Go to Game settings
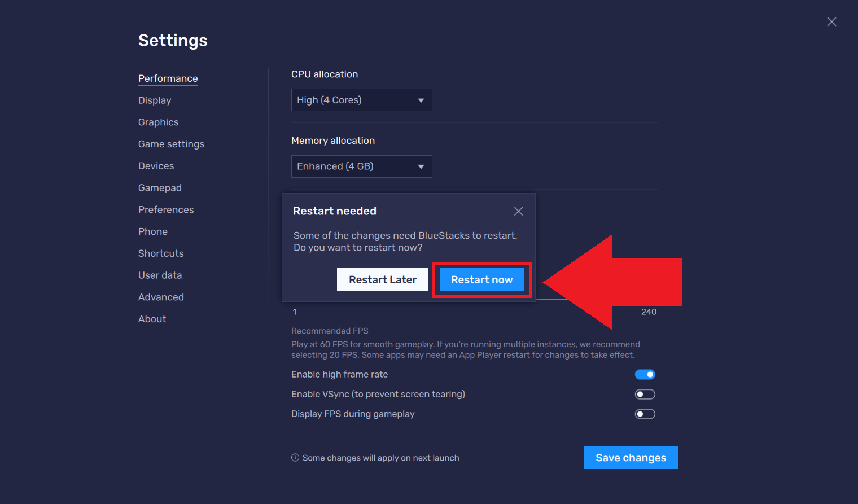 171,144
